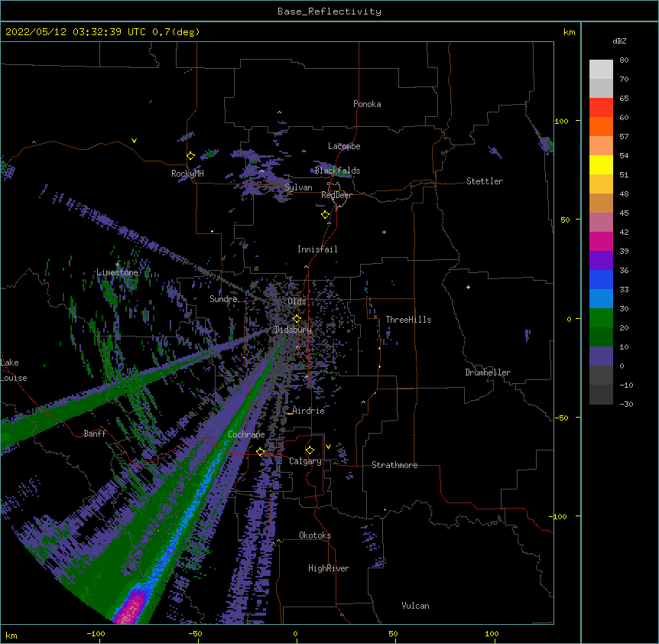659x644 pixels.
Task: Select the slate purple 10 dBZ swatch
Action: pyautogui.click(x=601, y=356)
